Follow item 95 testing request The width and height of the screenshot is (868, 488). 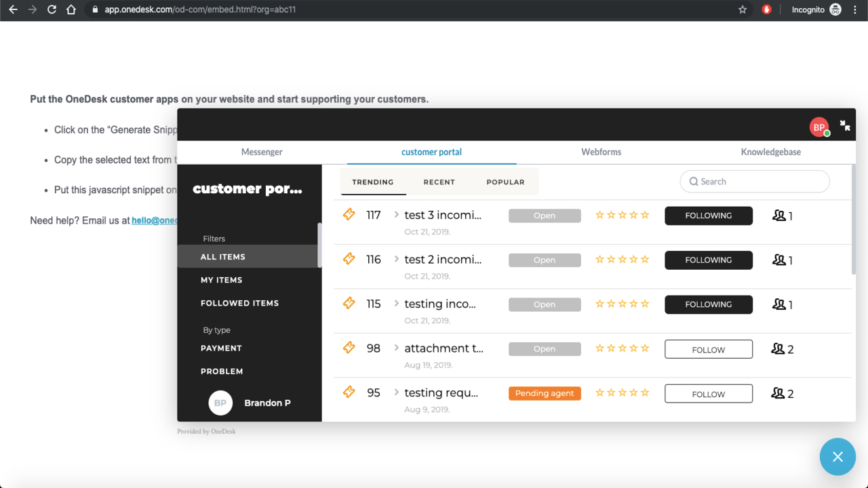[709, 394]
